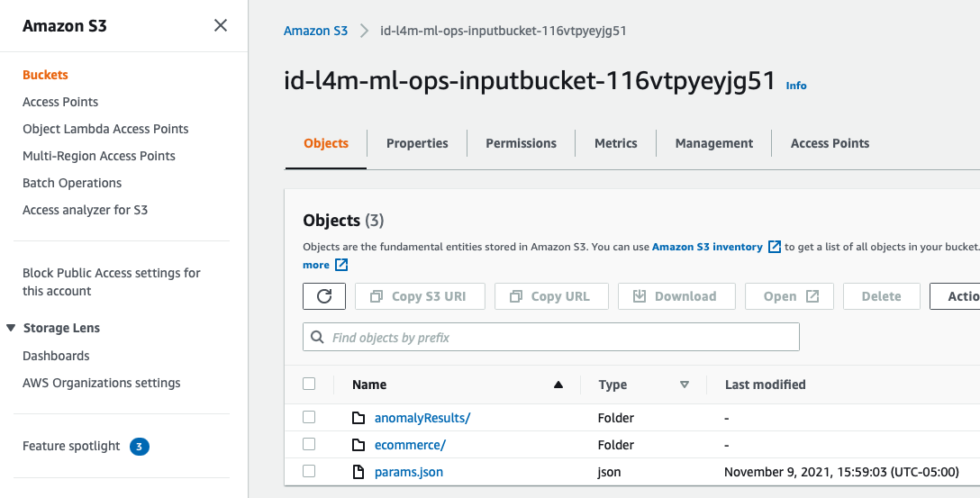The height and width of the screenshot is (498, 980).
Task: Click the Copy URL button
Action: 551,296
